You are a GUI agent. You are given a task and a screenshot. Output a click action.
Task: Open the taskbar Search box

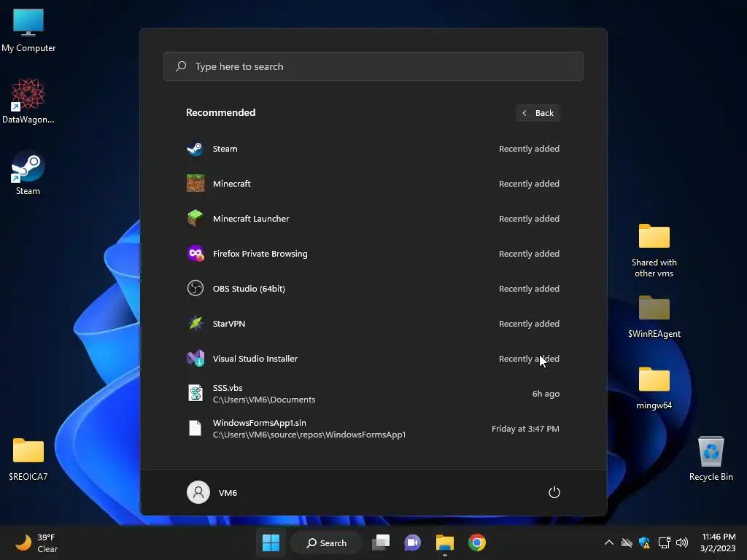[326, 542]
